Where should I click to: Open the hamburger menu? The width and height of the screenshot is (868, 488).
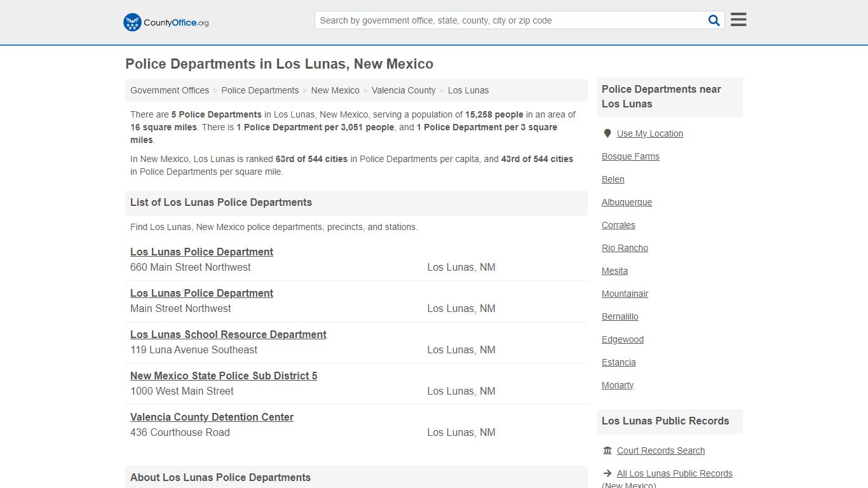738,20
